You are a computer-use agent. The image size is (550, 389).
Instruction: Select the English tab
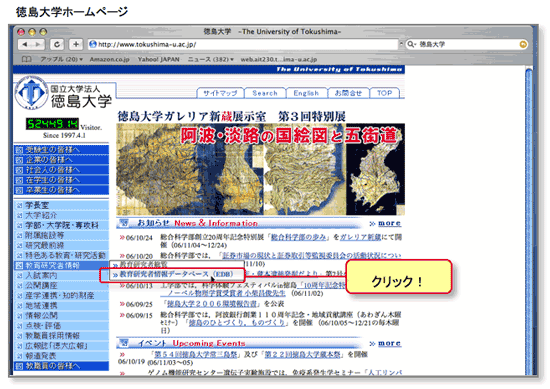coord(306,93)
